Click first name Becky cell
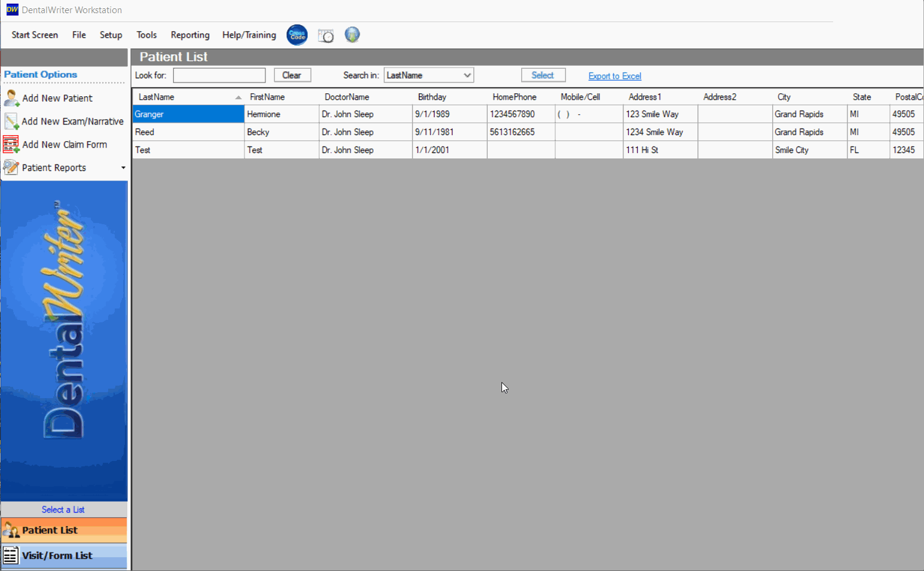Screen dimensions: 924x571 [x=282, y=132]
